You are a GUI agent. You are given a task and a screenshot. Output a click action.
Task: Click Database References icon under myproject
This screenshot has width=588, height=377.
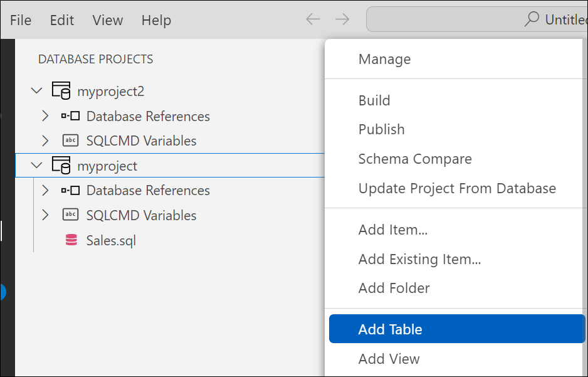coord(71,190)
